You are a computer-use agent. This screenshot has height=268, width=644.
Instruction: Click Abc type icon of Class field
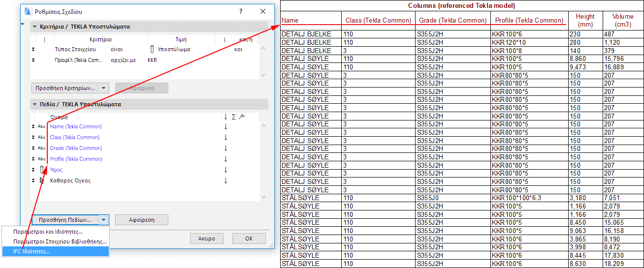pos(42,137)
